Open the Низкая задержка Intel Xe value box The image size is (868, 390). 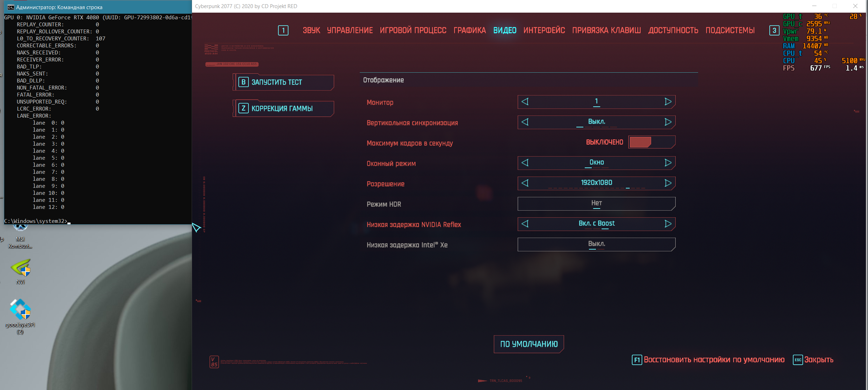(596, 244)
